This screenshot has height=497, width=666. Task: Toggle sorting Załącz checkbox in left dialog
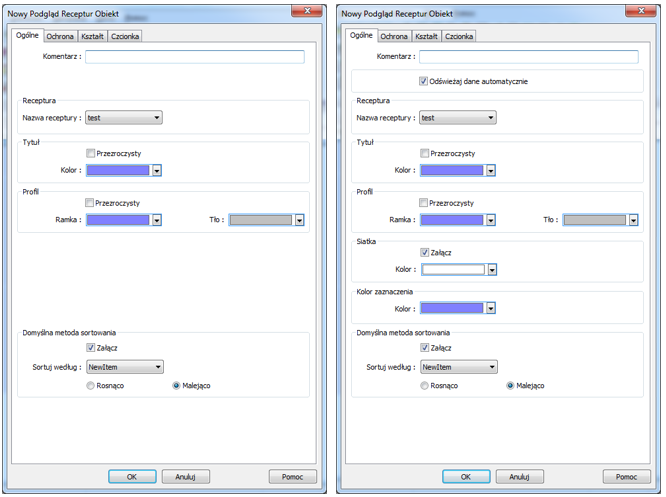click(x=90, y=347)
